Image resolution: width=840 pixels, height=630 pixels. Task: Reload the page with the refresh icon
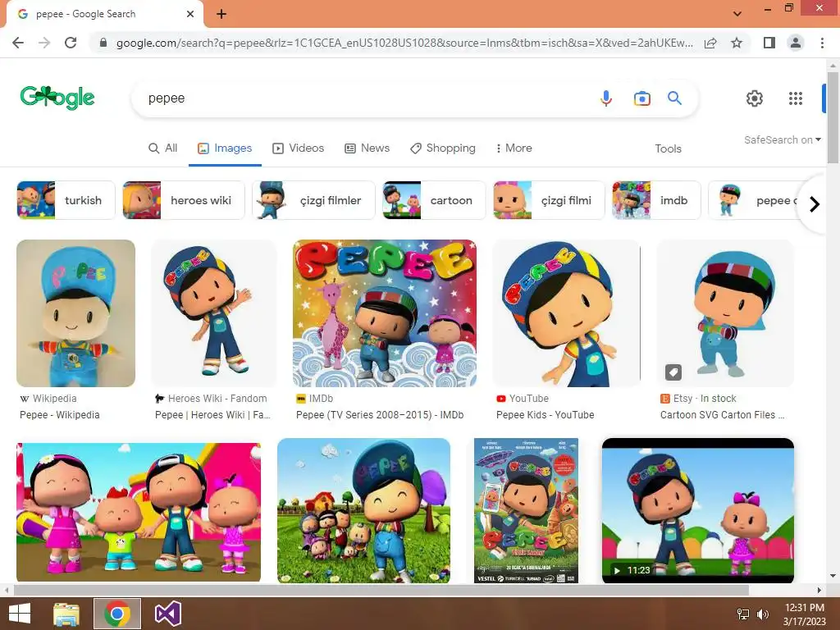tap(71, 43)
